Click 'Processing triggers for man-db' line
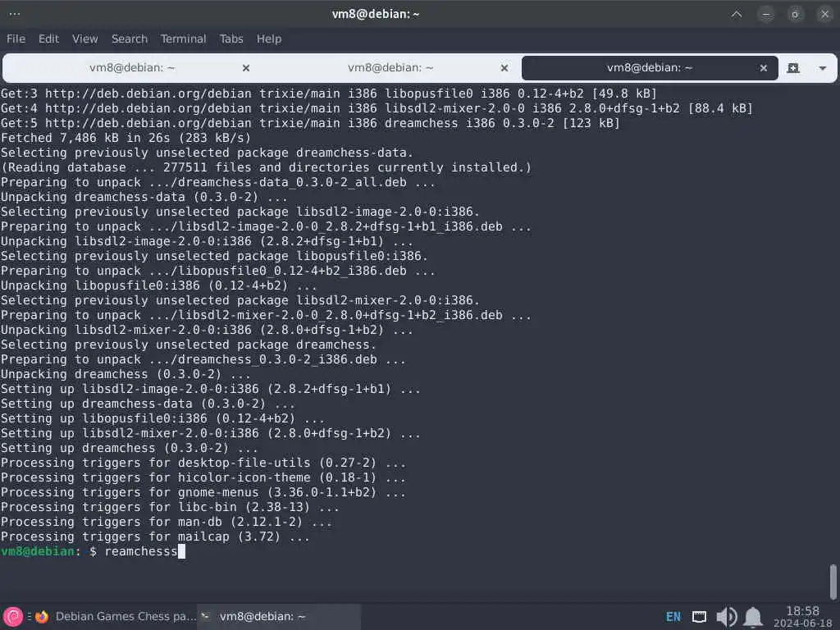840x630 pixels. [x=166, y=522]
